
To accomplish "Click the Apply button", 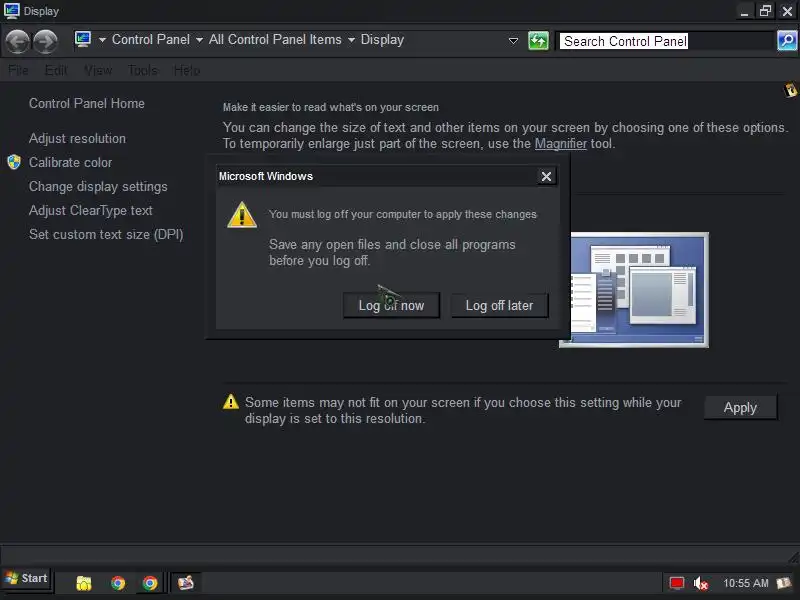I will [x=740, y=408].
